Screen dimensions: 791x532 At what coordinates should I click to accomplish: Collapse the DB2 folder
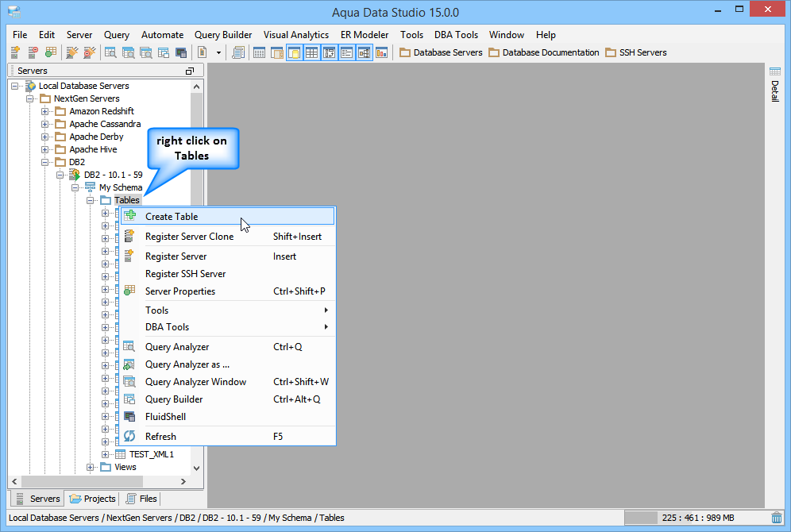pos(45,162)
